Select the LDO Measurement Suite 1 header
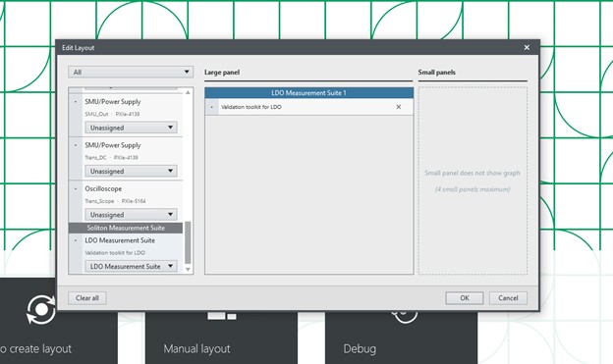Image resolution: width=613 pixels, height=364 pixels. [308, 93]
